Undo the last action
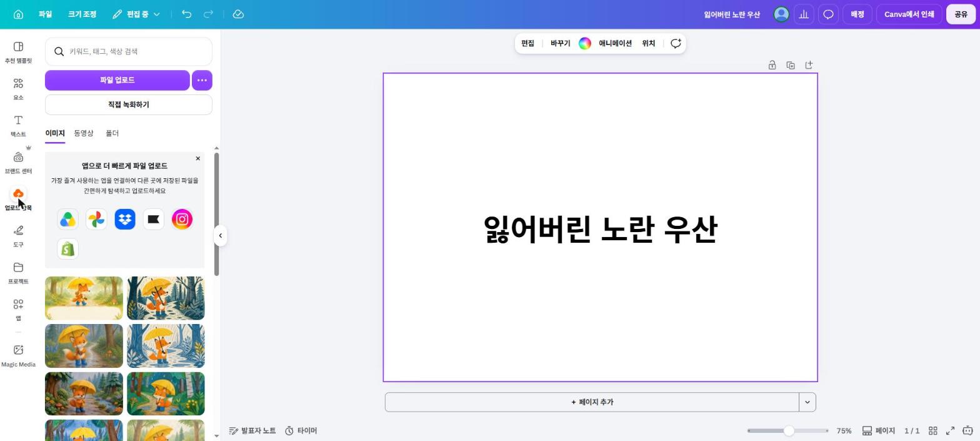This screenshot has height=441, width=980. pyautogui.click(x=186, y=14)
